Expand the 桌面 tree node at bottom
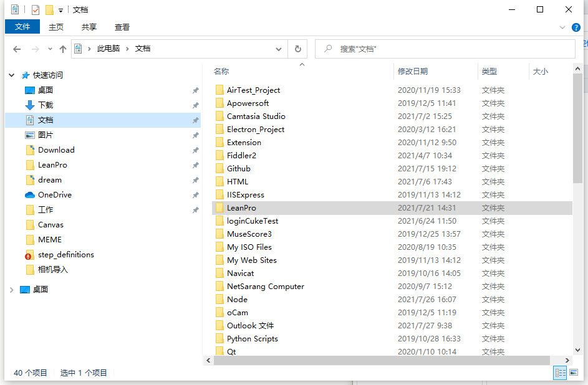Viewport: 588px width, 385px height. [11, 290]
